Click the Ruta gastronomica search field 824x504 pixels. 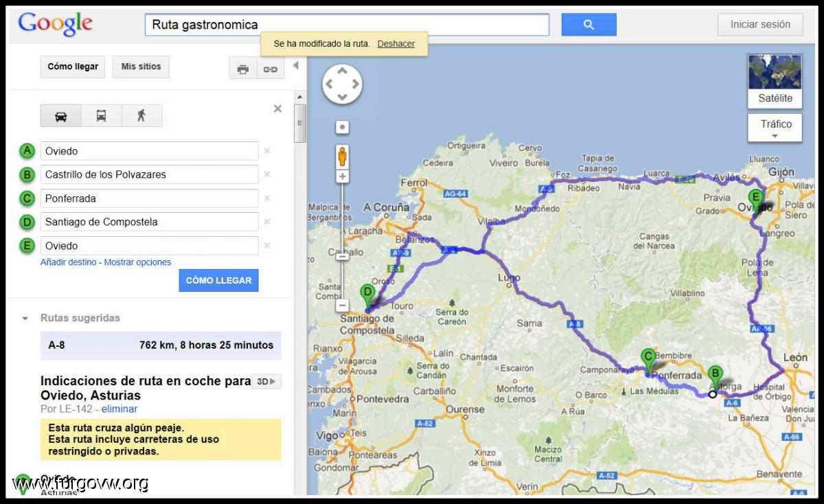click(347, 25)
